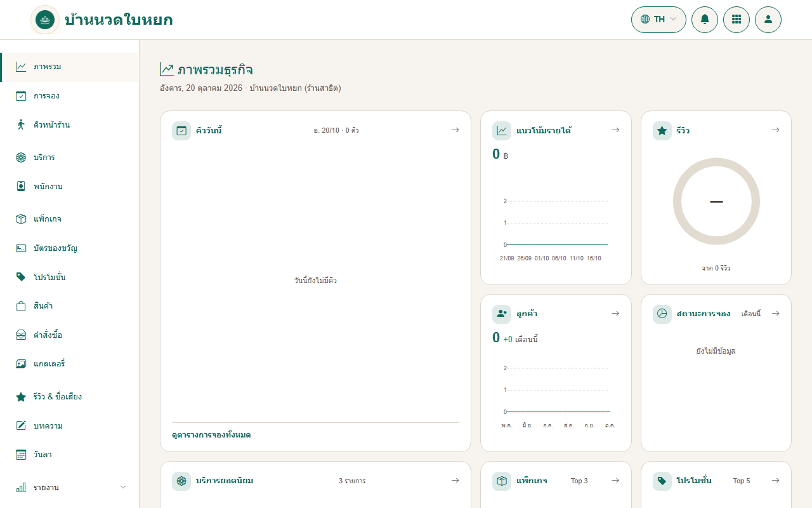Click the คำสั่งซื้อ orders icon
This screenshot has width=812, height=508.
tap(21, 335)
